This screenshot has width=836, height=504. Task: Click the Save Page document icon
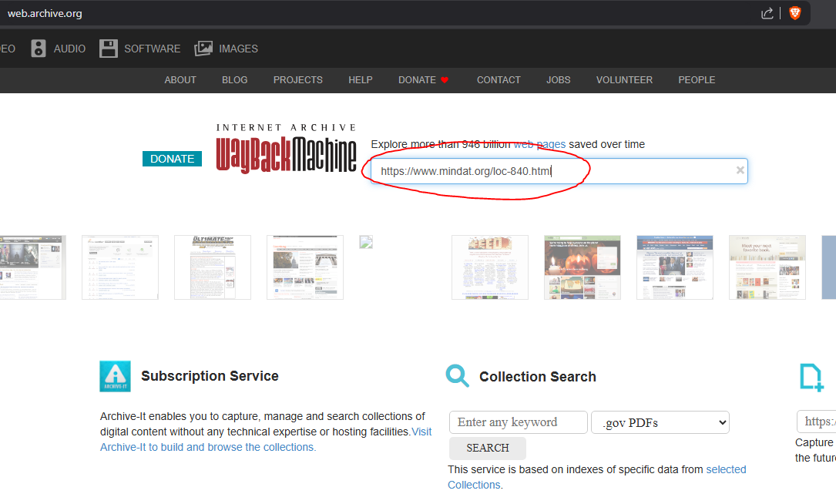[x=811, y=378]
